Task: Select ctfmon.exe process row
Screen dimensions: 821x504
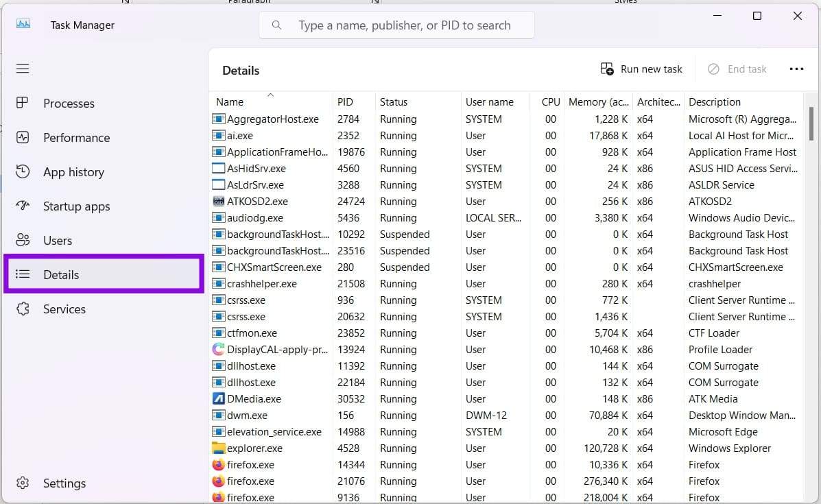Action: tap(506, 333)
